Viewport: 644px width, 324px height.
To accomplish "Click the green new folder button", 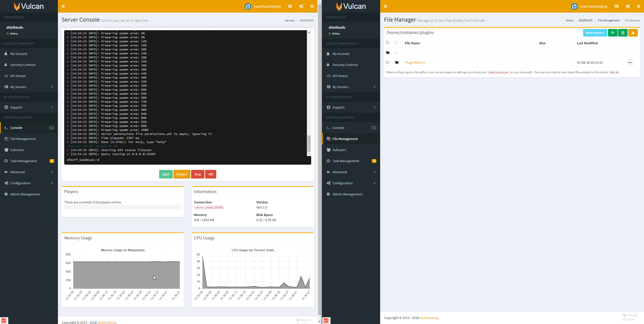I will (x=613, y=33).
